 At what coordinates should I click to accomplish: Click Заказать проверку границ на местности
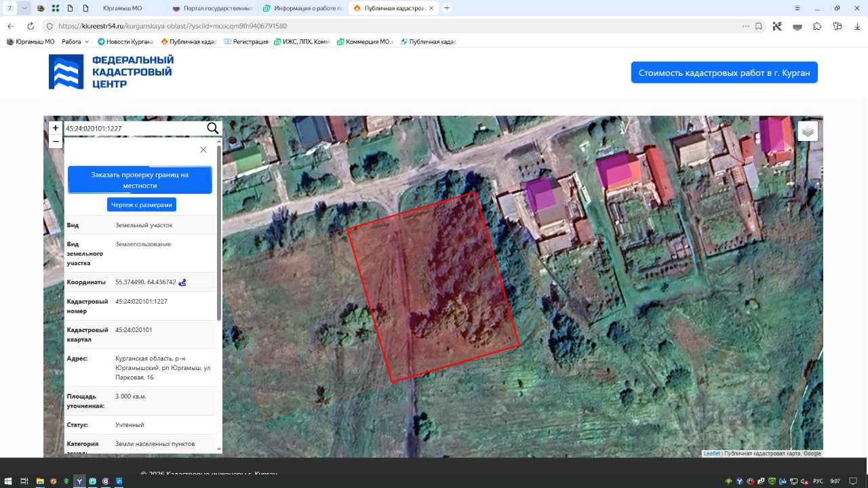pyautogui.click(x=140, y=180)
